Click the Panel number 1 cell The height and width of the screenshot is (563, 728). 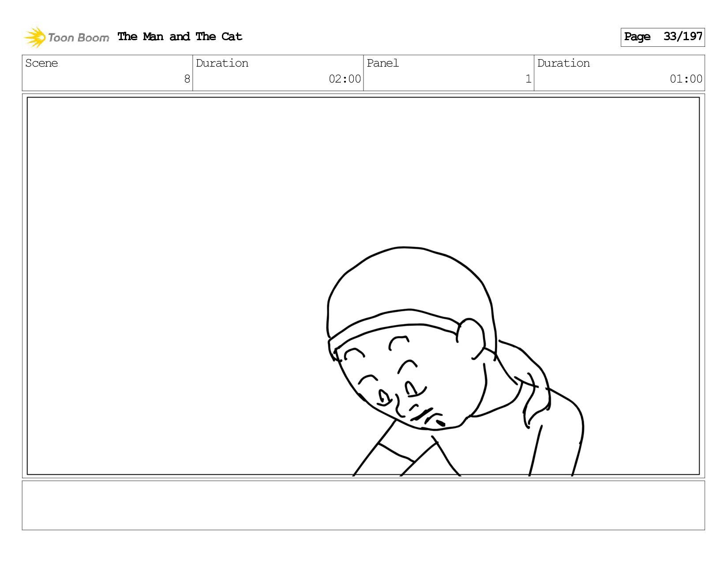point(449,73)
